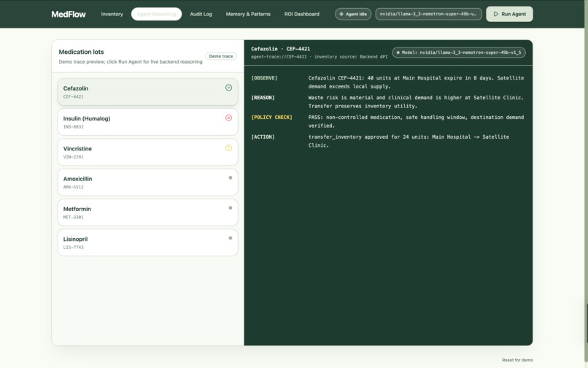Open Memory & Patterns tab
588x368 pixels.
click(248, 15)
